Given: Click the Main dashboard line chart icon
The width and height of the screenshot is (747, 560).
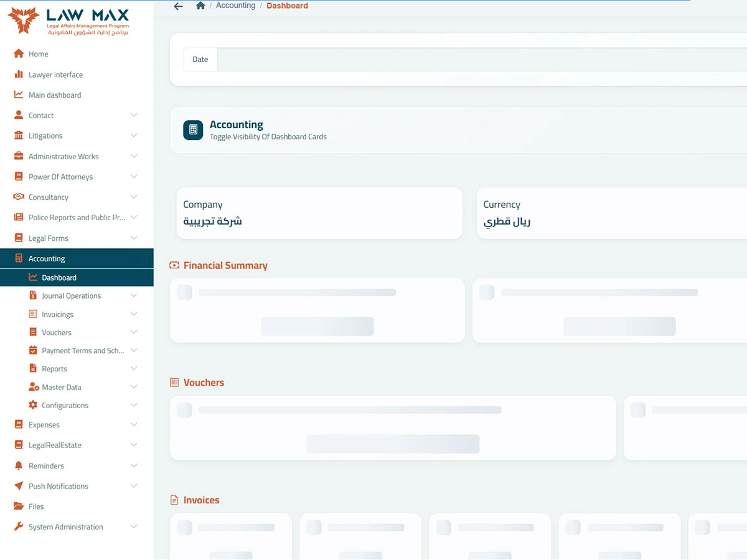Looking at the screenshot, I should click(x=19, y=95).
